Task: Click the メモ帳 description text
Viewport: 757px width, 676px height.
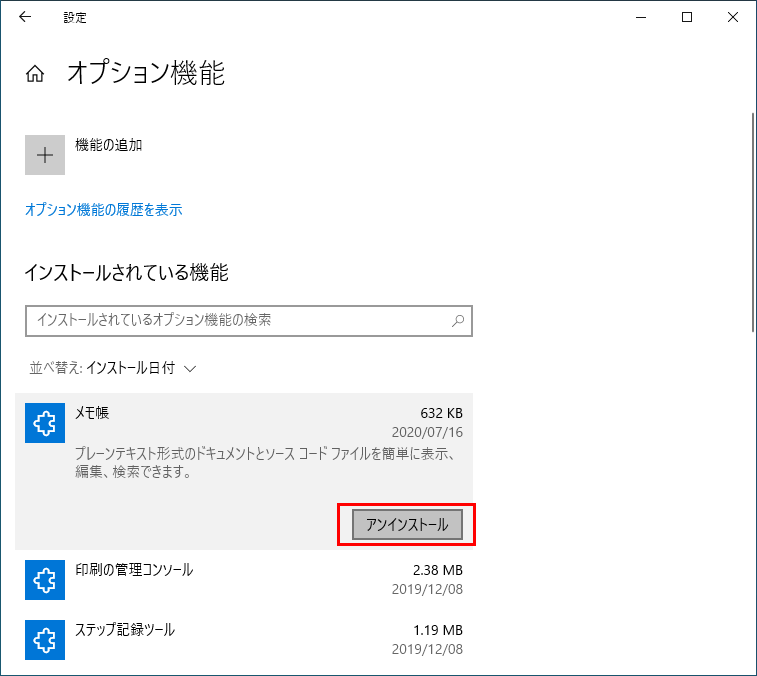Action: click(265, 463)
